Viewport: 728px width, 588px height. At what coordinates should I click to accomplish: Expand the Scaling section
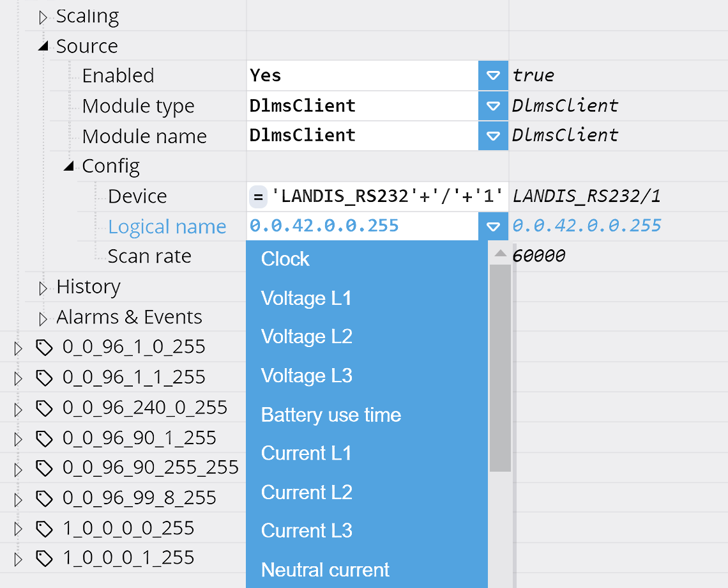42,15
